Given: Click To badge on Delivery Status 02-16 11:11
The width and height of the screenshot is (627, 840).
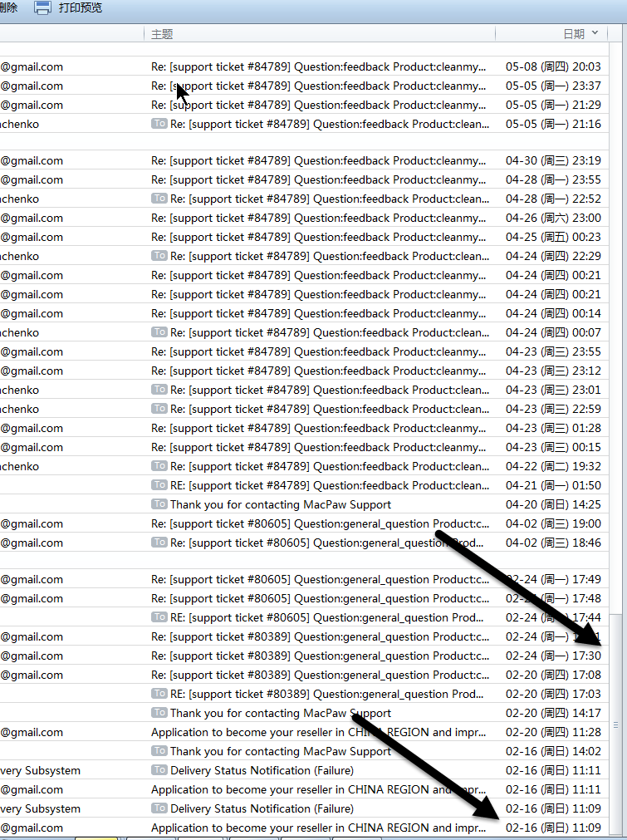Looking at the screenshot, I should tap(159, 770).
